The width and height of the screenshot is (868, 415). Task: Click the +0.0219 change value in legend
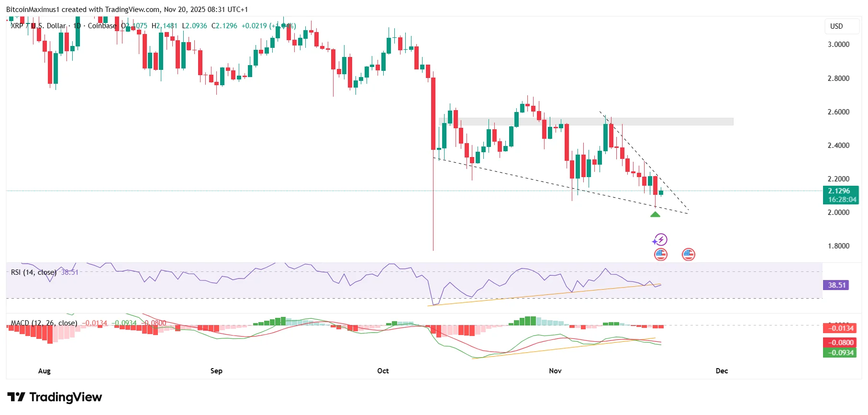click(x=254, y=26)
